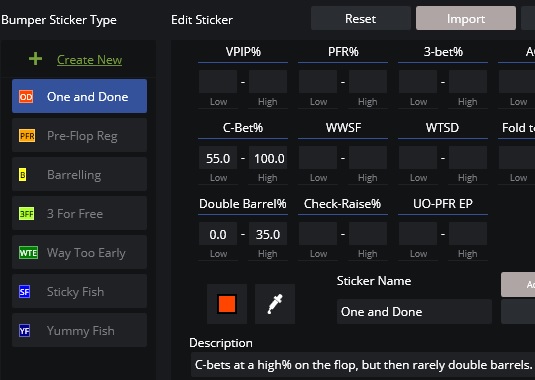Click the WTE sticker badge icon
535x380 pixels.
click(28, 253)
